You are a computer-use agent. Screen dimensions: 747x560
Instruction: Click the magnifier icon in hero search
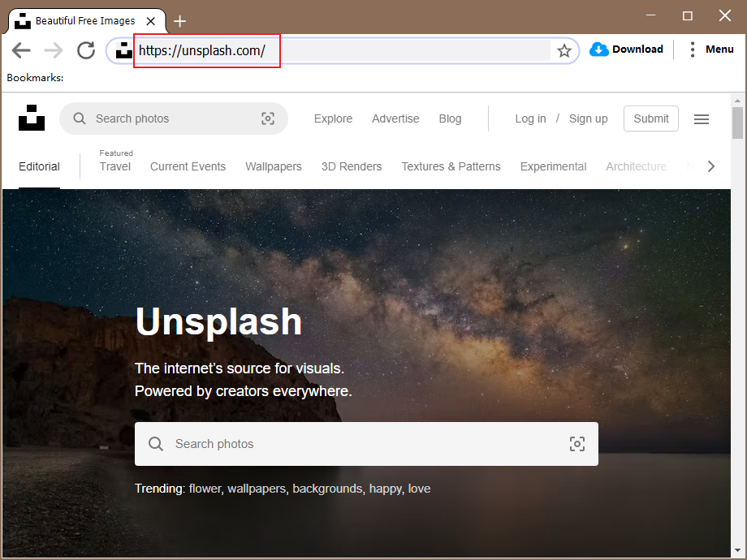tap(156, 444)
